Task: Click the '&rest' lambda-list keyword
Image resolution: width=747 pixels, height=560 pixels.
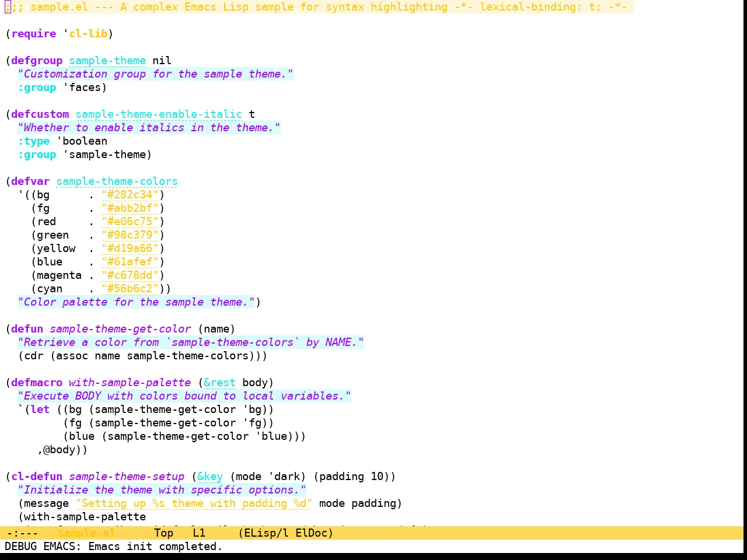Action: point(219,383)
